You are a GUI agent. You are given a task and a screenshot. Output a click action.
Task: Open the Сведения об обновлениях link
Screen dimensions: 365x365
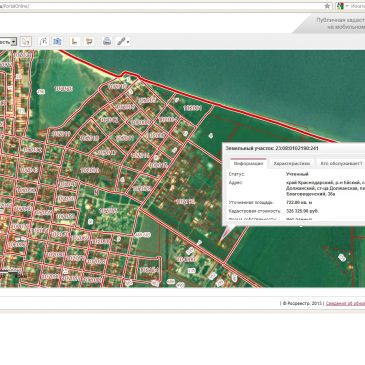coord(345,303)
